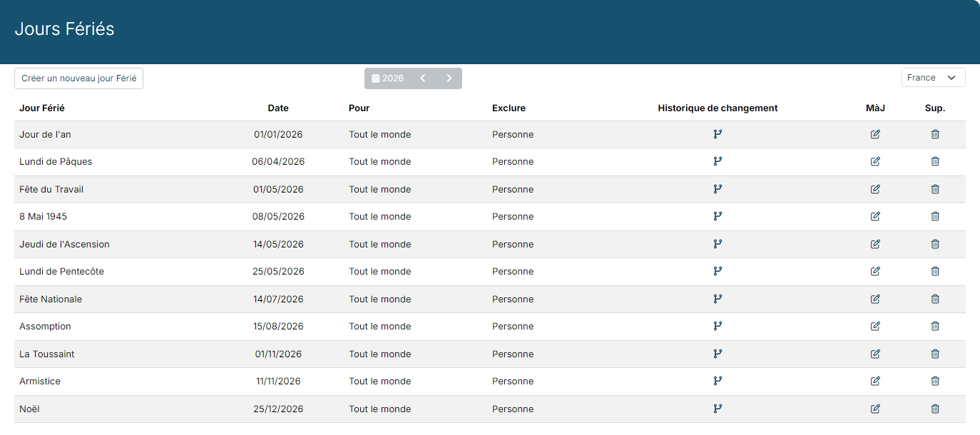Show change history for Fête Nationale
980x435 pixels.
(718, 299)
